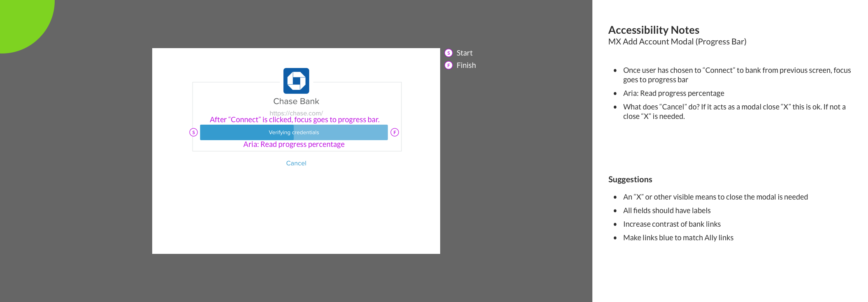Image resolution: width=868 pixels, height=302 pixels.
Task: Click the pink Aria annotation below progress bar
Action: click(294, 144)
